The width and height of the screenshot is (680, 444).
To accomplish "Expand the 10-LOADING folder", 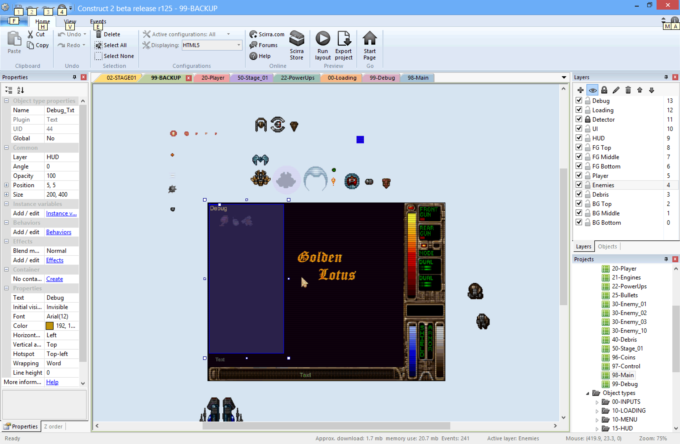I will 597,411.
